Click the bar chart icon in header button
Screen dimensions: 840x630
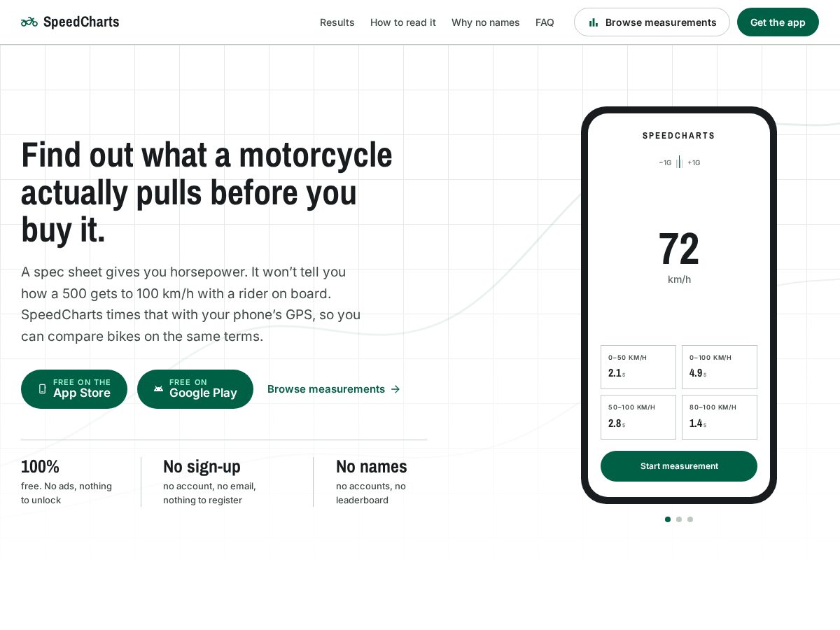pyautogui.click(x=594, y=22)
